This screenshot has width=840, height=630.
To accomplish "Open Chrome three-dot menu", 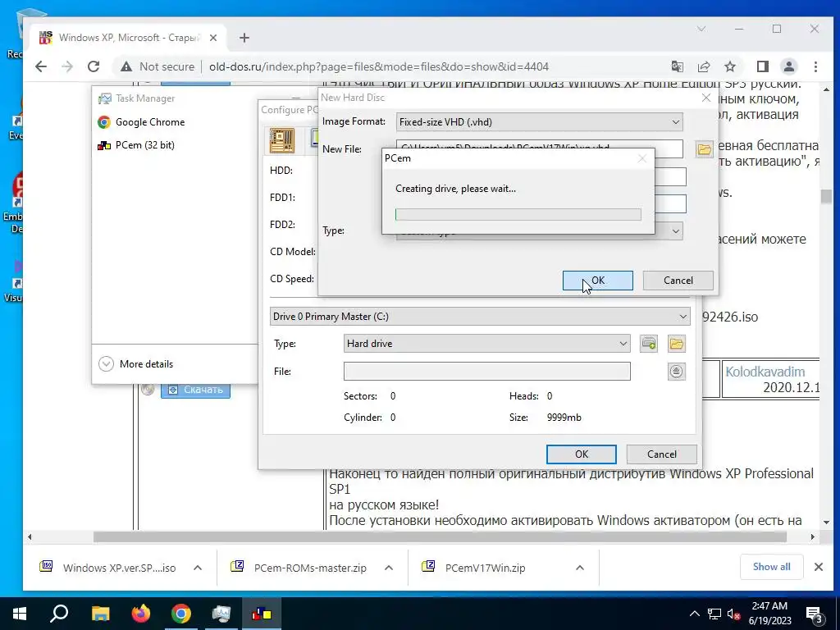I will (x=815, y=66).
